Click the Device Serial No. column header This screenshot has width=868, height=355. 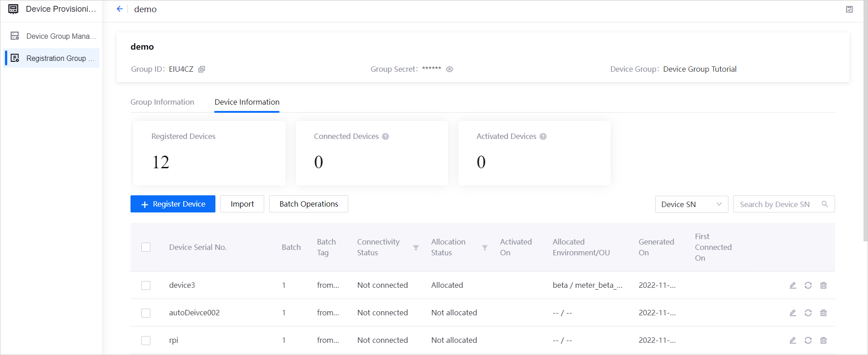coord(198,247)
